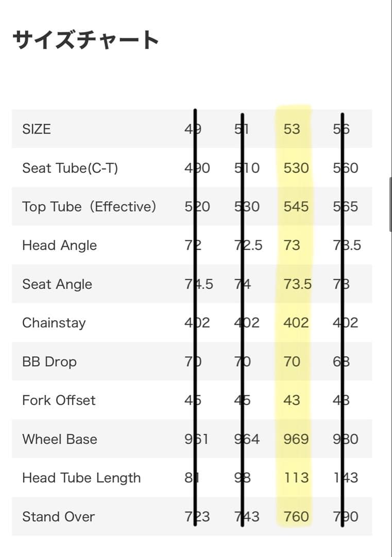The width and height of the screenshot is (392, 557).
Task: Select the highlighted 545 top tube value
Action: tap(296, 206)
